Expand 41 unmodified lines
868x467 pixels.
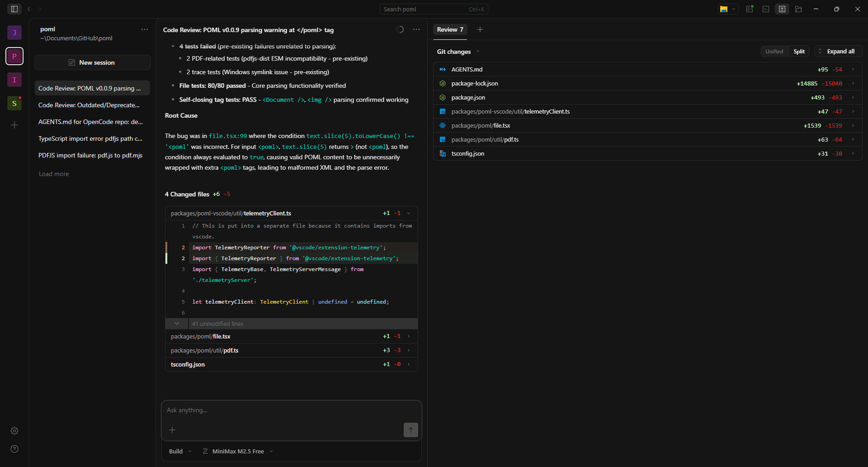point(292,324)
